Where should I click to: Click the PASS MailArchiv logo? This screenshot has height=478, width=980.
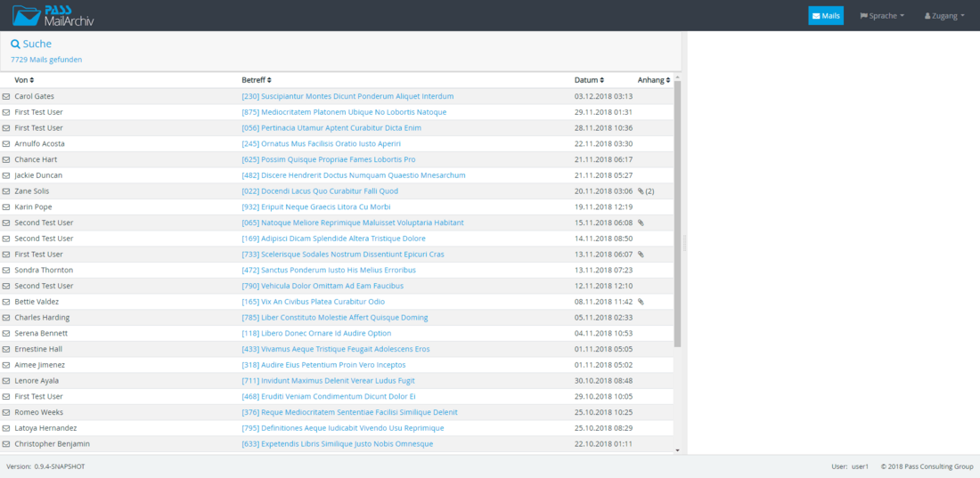point(53,15)
